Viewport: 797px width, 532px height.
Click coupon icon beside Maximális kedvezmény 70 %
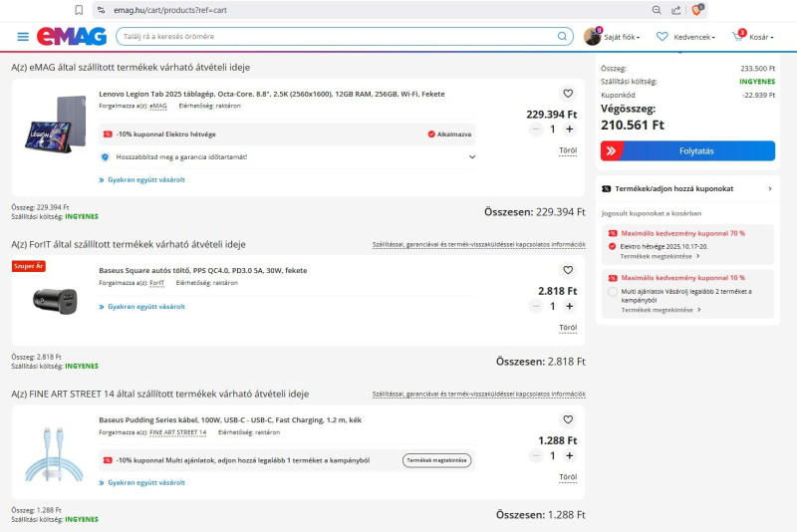613,234
